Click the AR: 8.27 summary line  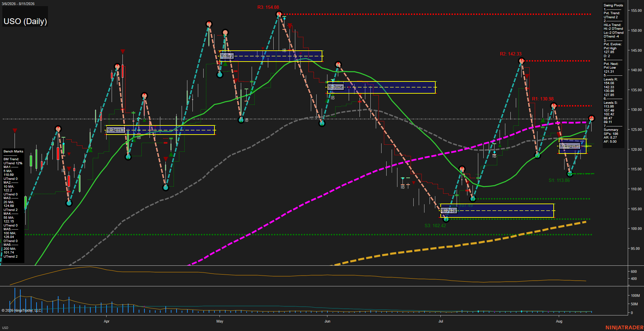coord(610,138)
